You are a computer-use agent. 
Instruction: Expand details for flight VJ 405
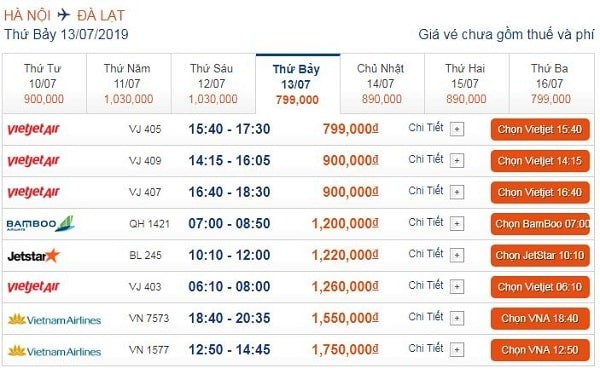(x=457, y=129)
